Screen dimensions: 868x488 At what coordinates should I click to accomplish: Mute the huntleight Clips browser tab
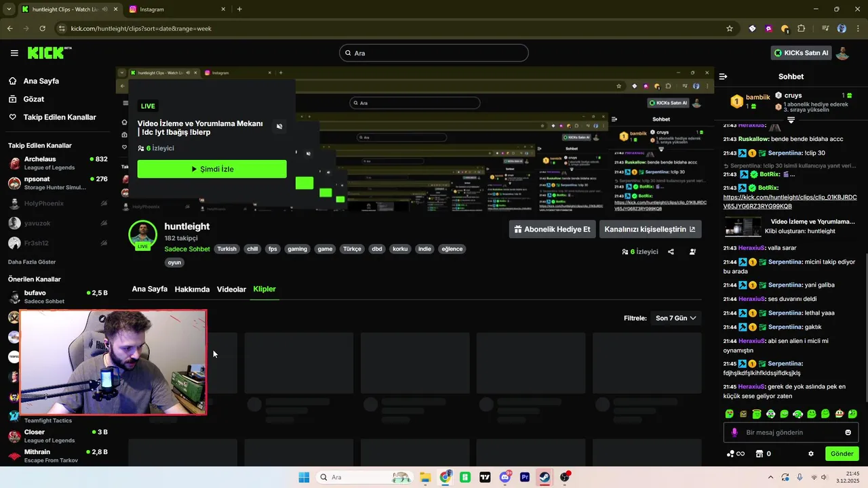click(104, 9)
